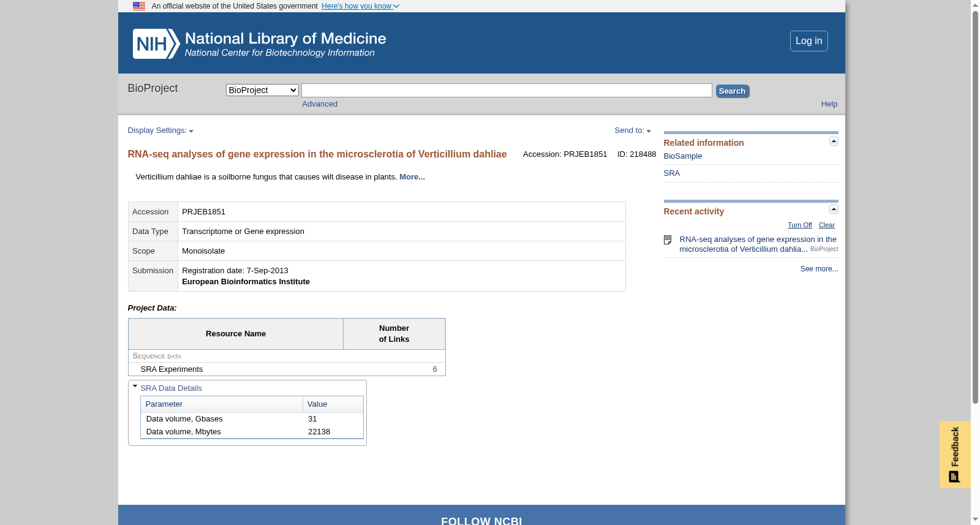Image resolution: width=980 pixels, height=525 pixels.
Task: Click the Log in button
Action: point(809,41)
